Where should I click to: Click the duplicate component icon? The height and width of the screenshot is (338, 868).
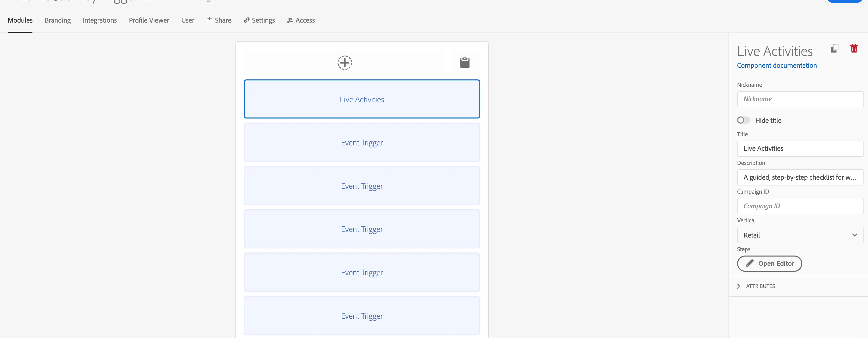tap(835, 48)
